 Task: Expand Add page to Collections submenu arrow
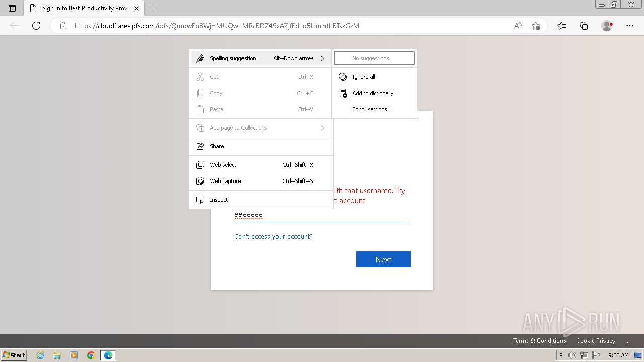point(323,128)
